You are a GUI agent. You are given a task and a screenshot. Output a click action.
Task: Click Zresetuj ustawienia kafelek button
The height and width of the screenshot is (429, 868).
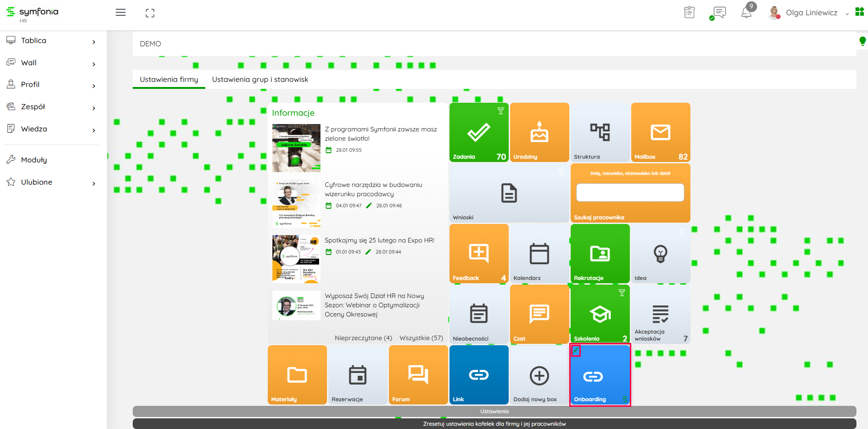click(x=494, y=423)
